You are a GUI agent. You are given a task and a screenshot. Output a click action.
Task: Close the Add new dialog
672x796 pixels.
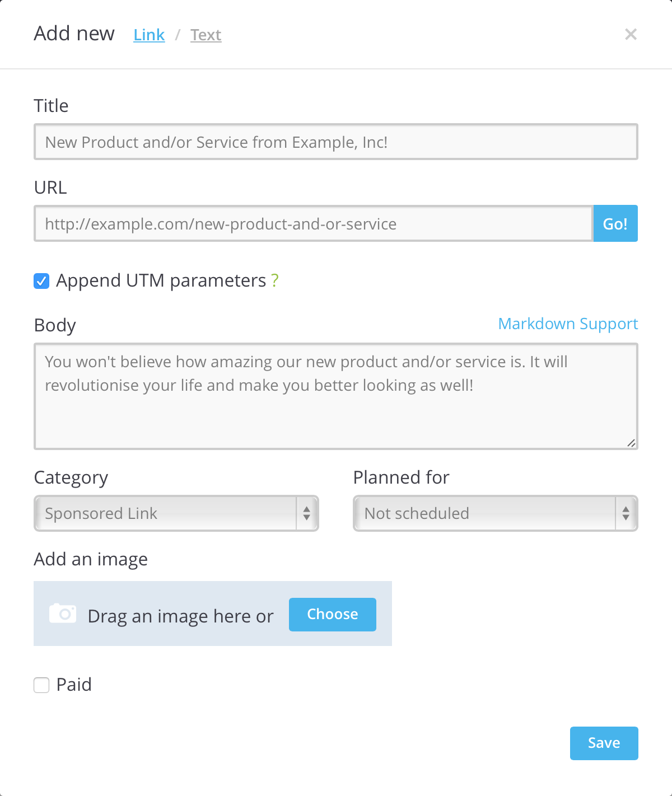coord(631,35)
